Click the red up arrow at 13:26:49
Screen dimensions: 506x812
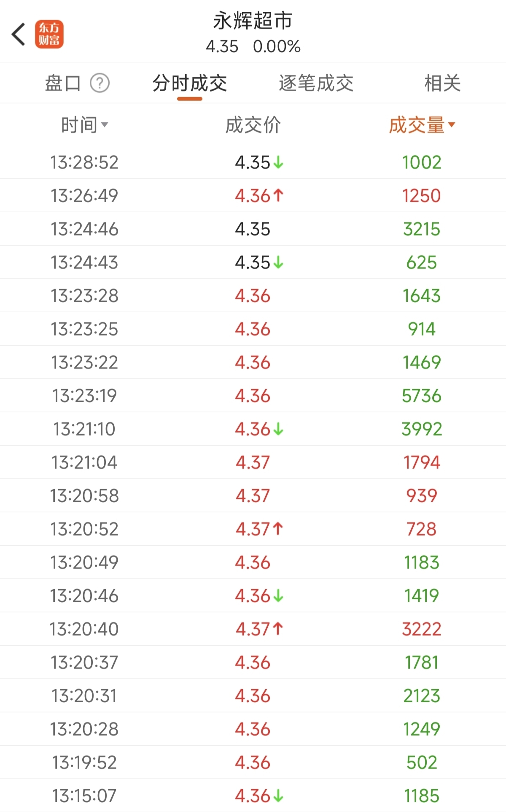[278, 195]
